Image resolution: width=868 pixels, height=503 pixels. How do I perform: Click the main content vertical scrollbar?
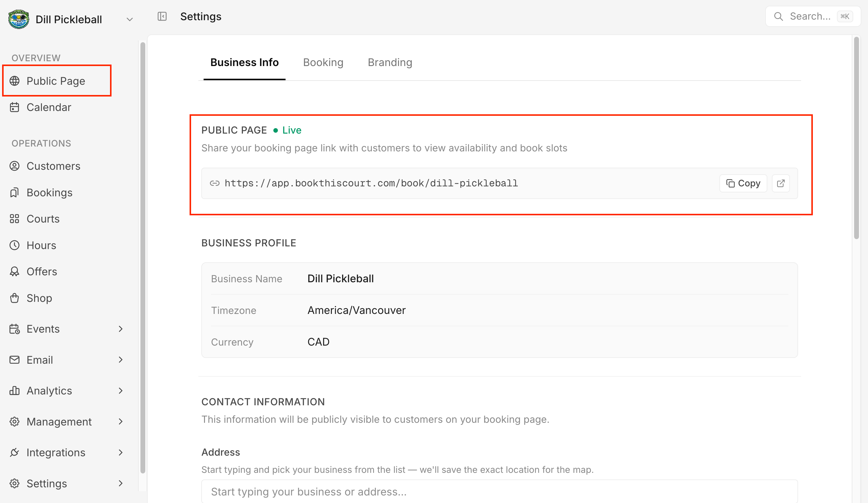click(856, 138)
